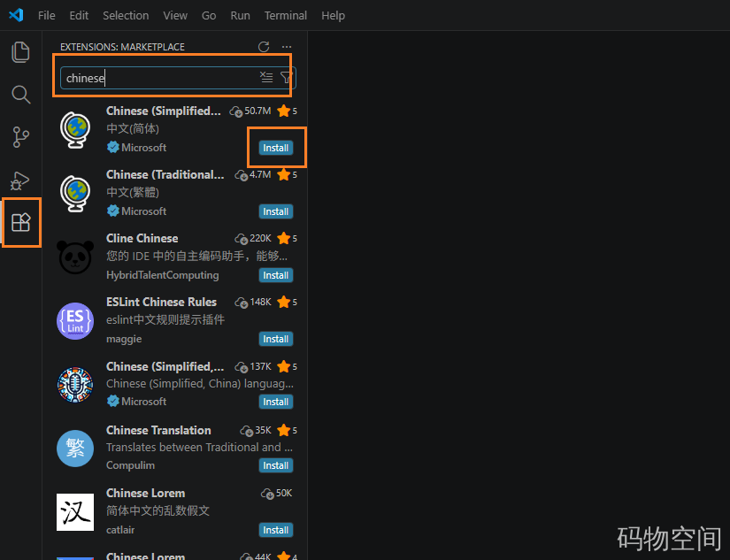Screen dimensions: 730x560
Task: Open the Run menu
Action: (240, 15)
